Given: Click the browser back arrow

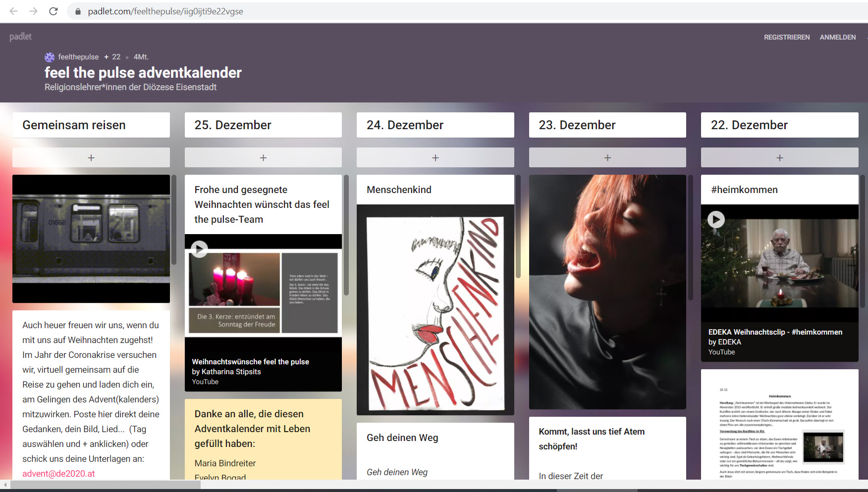Looking at the screenshot, I should [x=14, y=11].
